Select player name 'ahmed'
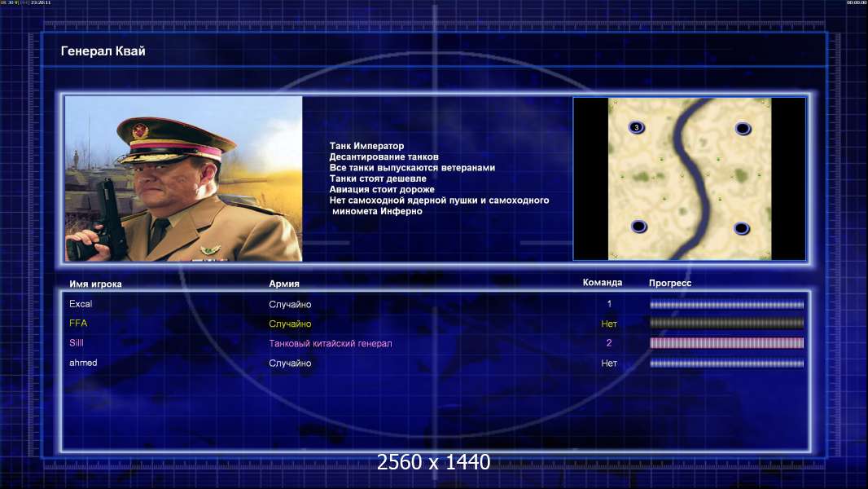The image size is (868, 489). coord(83,363)
